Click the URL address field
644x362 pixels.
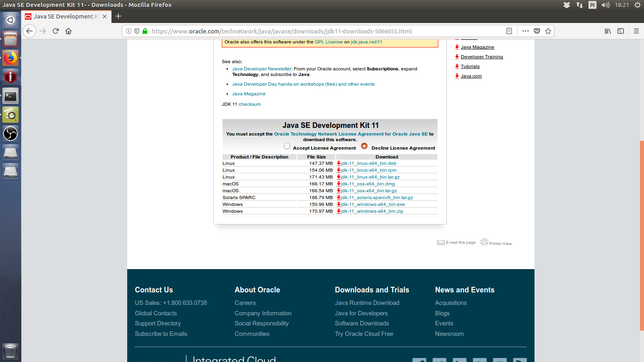[322, 31]
